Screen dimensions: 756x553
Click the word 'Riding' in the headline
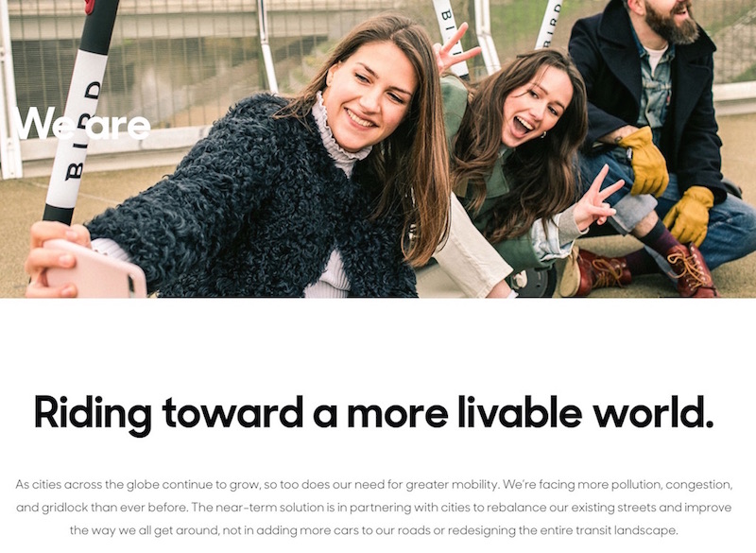pos(93,415)
